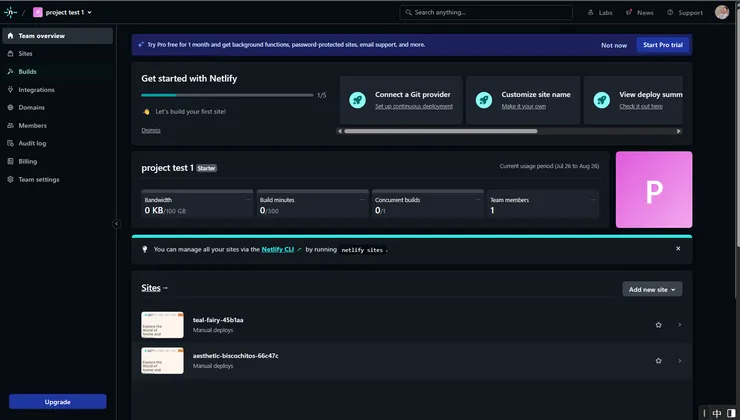Click the Sites sidebar icon
Viewport: 740px width, 420px height.
coord(10,53)
